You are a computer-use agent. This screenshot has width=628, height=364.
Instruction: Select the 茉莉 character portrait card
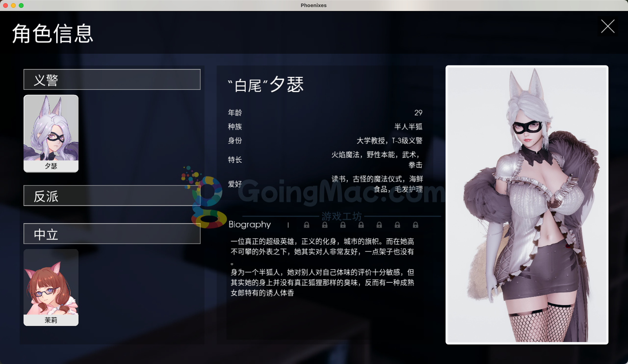pyautogui.click(x=51, y=288)
